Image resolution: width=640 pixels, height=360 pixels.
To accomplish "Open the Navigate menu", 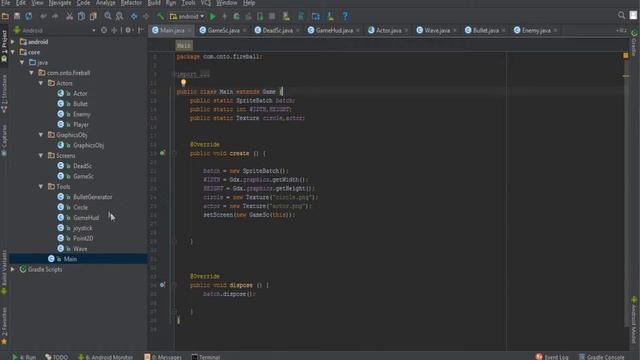I will 60,3.
